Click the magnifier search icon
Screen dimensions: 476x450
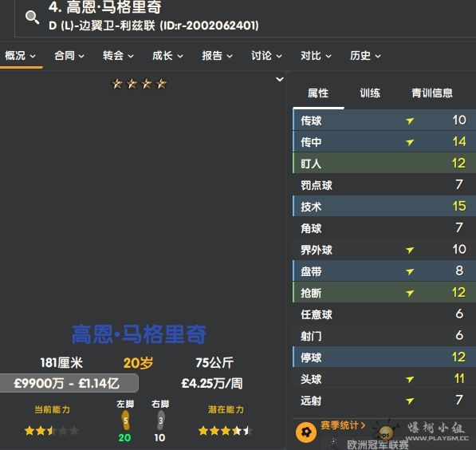32,18
